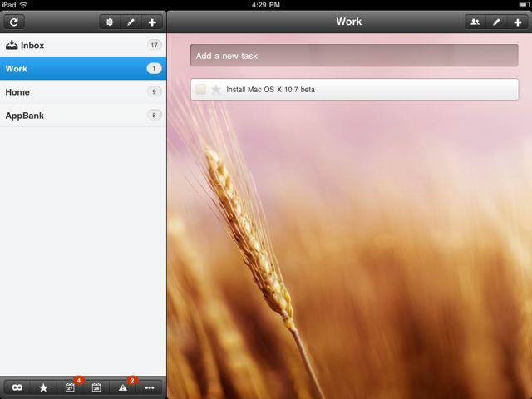The width and height of the screenshot is (532, 399).
Task: Check off Install Mac OS X 10.7 beta
Action: click(x=200, y=90)
